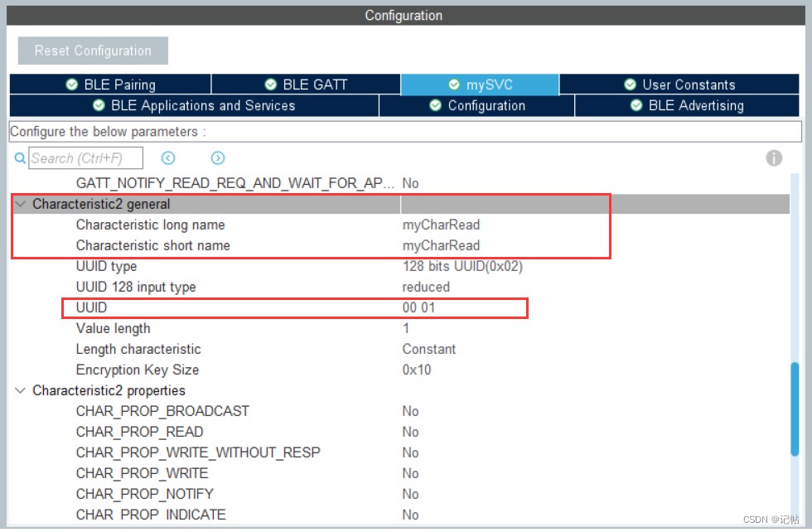Select the Encryption Key Size label
This screenshot has height=532, width=812.
(x=138, y=370)
